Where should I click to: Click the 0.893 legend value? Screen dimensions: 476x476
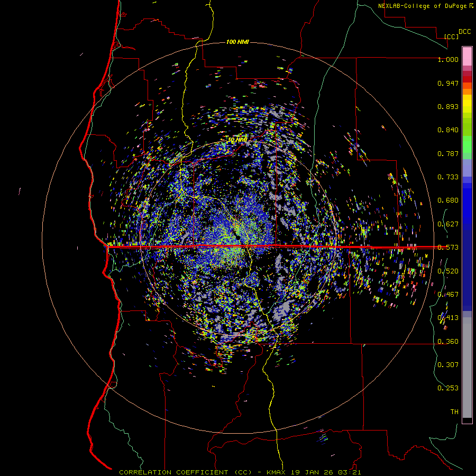(448, 106)
